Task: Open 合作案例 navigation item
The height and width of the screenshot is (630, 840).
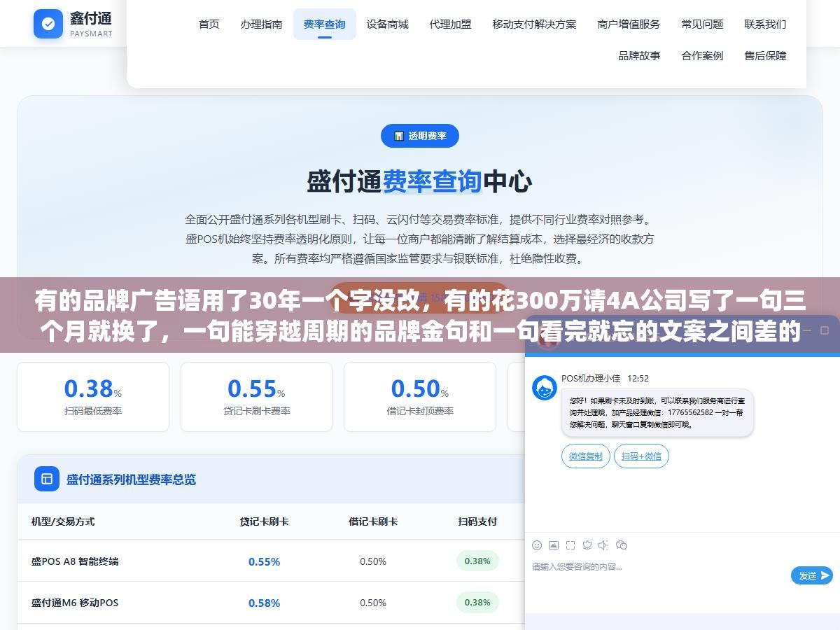Action: 702,55
